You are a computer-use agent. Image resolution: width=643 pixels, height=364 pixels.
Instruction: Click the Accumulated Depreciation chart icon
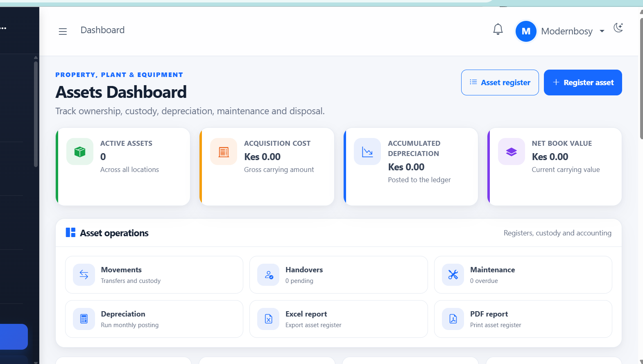pyautogui.click(x=367, y=152)
